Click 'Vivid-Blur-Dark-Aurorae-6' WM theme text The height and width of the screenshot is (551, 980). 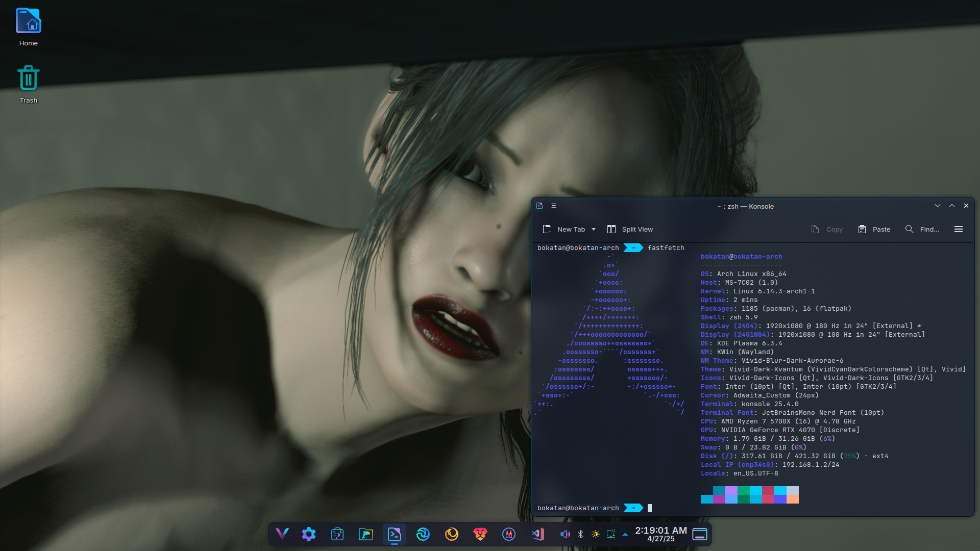[792, 361]
